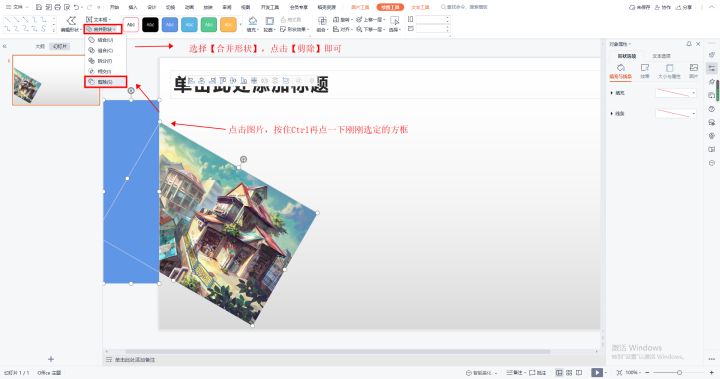The image size is (720, 379).
Task: Click zoom in plus icon
Action: tap(712, 373)
